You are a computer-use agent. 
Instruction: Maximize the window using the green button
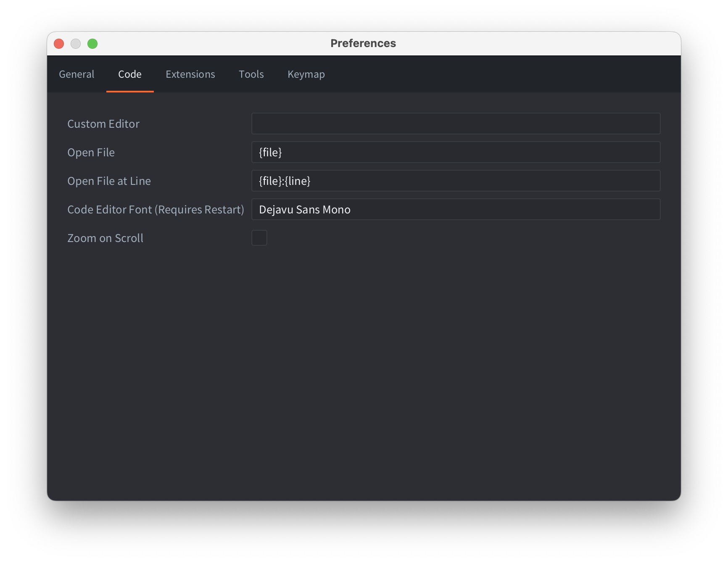(92, 44)
